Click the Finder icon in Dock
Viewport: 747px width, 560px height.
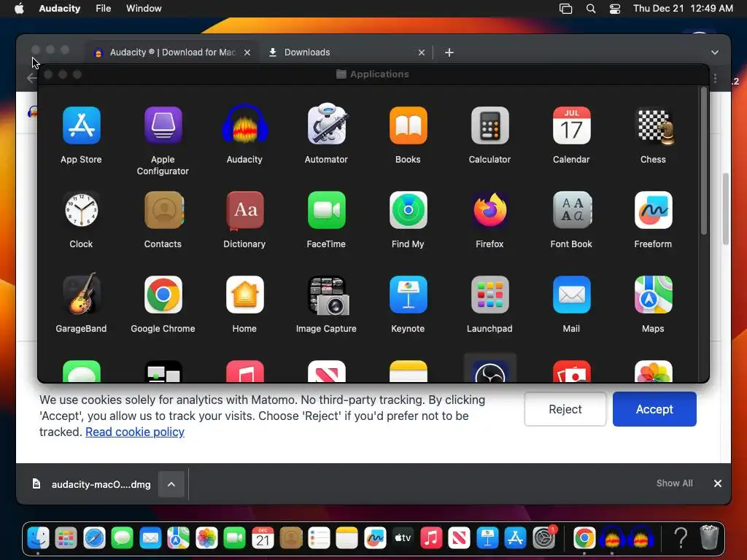(x=38, y=538)
